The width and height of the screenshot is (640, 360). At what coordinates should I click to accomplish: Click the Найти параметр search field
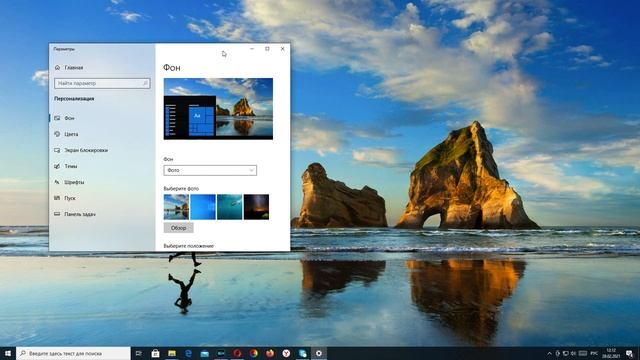click(102, 83)
